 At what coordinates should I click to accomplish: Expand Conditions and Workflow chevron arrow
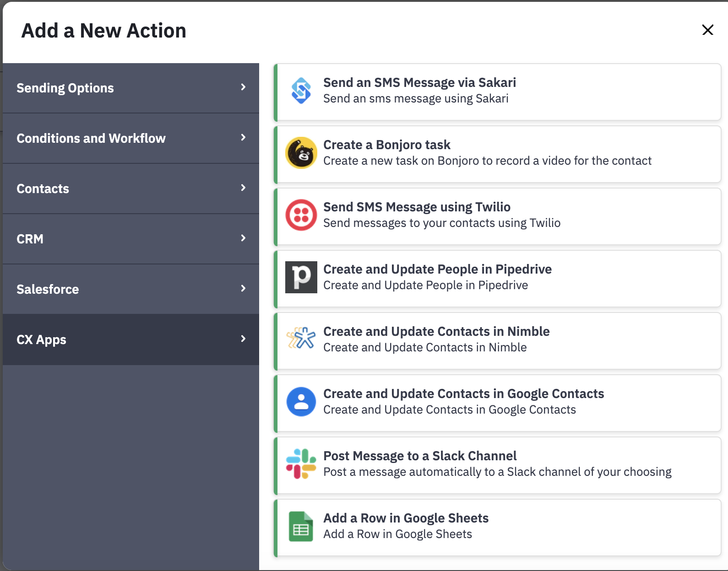[243, 138]
